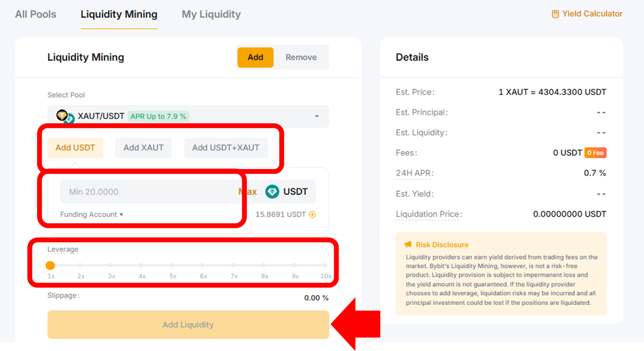Select the Add XAUT option
Viewport: 644px width, 351px height.
click(143, 148)
